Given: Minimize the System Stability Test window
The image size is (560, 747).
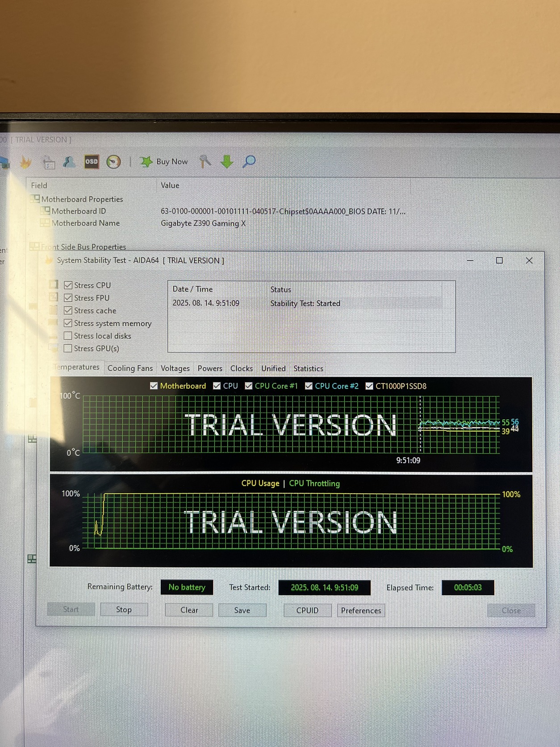Looking at the screenshot, I should (470, 260).
